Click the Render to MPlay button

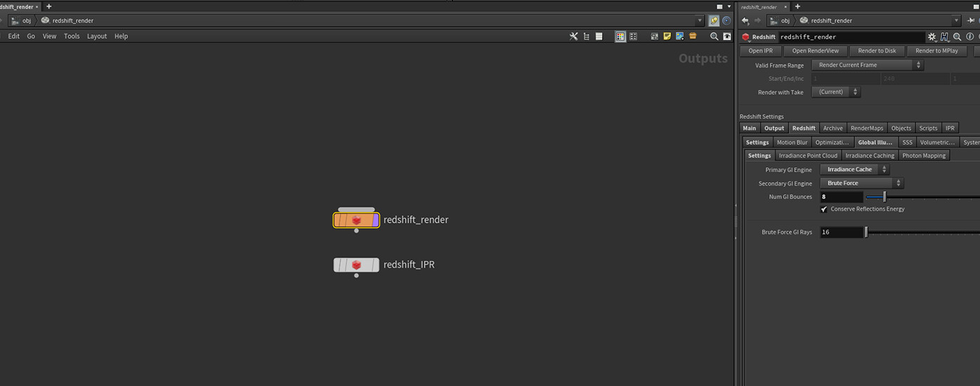coord(937,51)
